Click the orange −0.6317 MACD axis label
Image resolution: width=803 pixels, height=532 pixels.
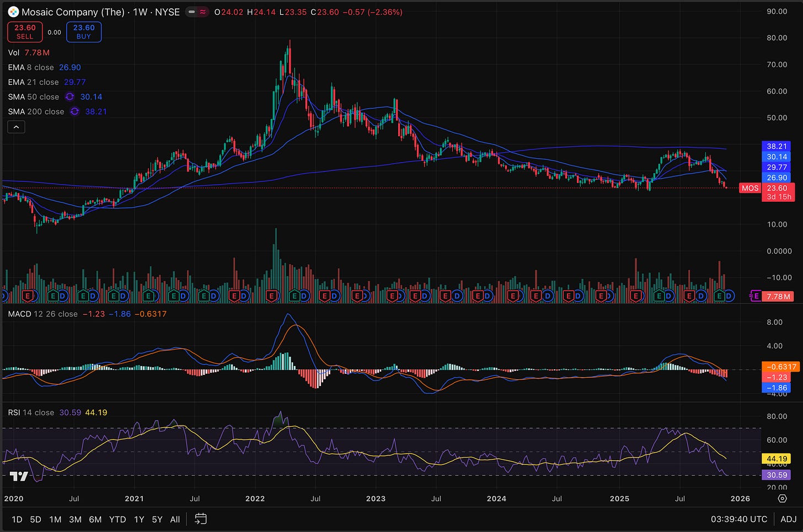[x=780, y=367]
